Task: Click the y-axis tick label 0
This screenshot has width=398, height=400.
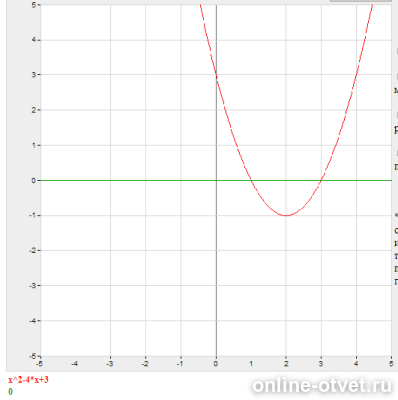Action: pos(34,180)
